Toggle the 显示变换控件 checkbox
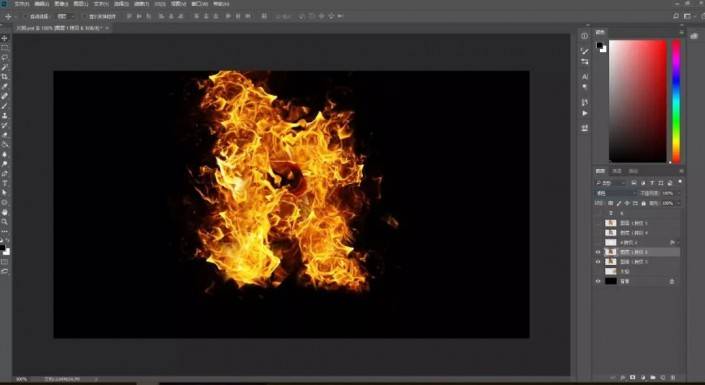 tap(85, 16)
